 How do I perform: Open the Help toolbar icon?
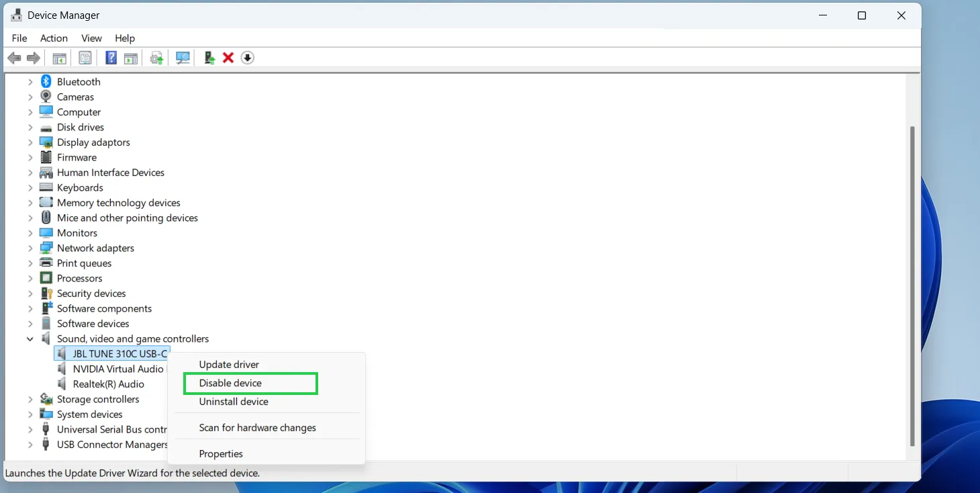[111, 58]
